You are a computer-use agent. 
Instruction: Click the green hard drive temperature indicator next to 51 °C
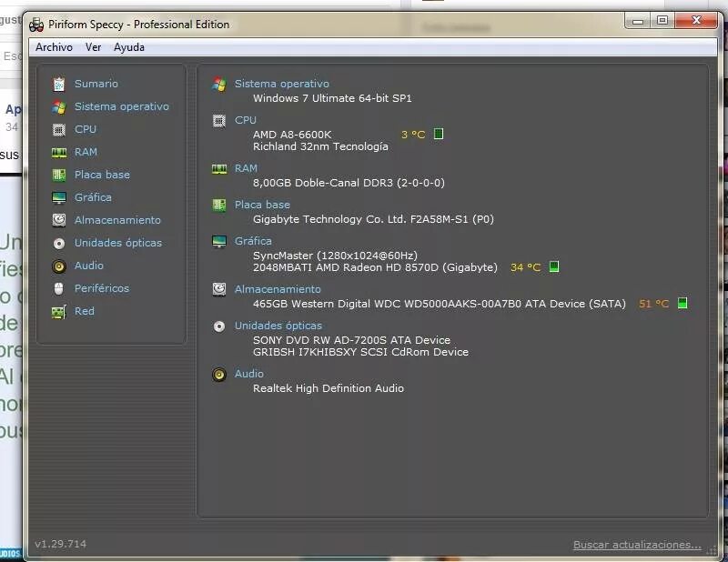point(682,303)
